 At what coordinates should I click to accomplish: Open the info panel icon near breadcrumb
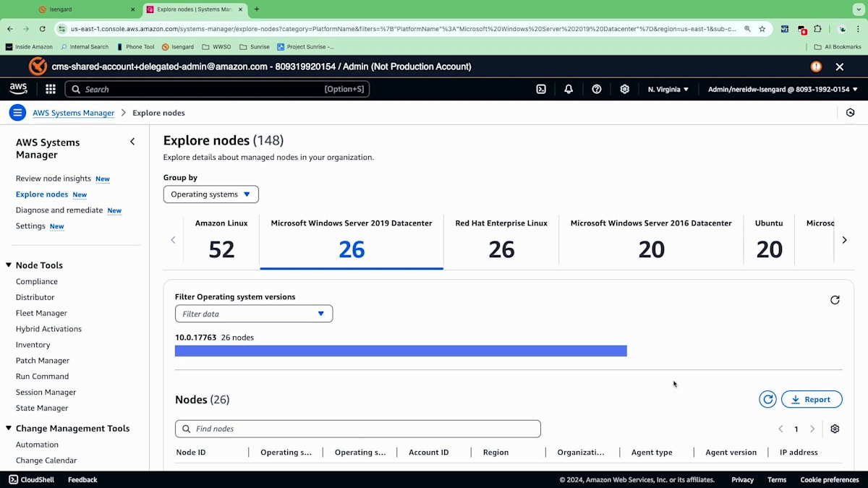(x=851, y=113)
